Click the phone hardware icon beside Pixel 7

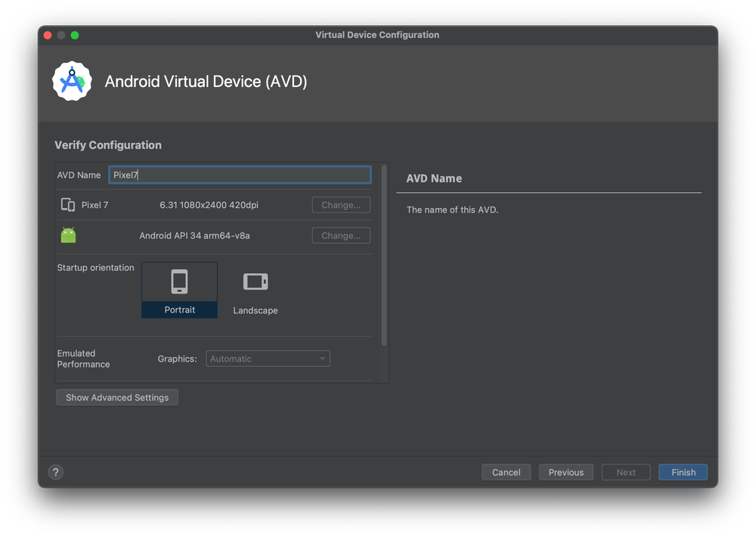[68, 204]
